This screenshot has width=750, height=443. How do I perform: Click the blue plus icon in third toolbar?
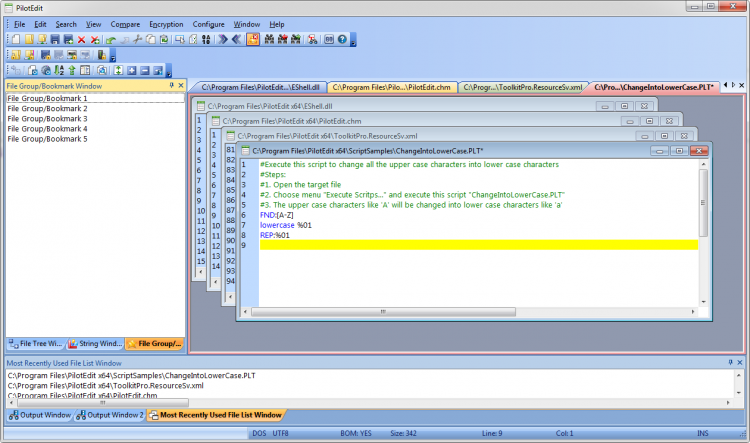[132, 71]
